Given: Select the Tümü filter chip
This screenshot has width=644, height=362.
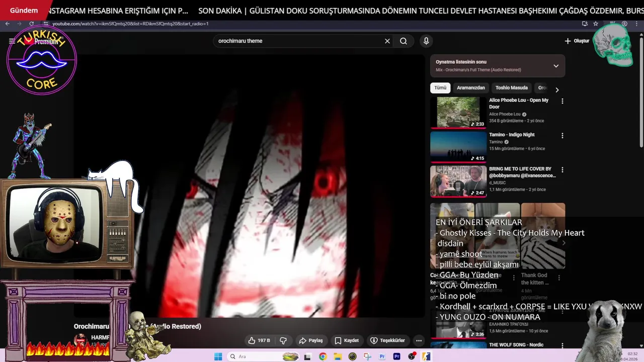Looking at the screenshot, I should pos(440,88).
